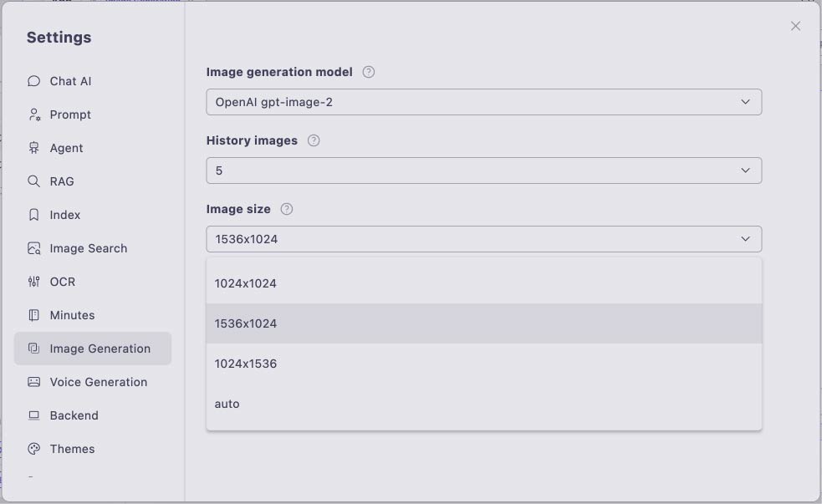Open the Minutes notebook icon

[33, 315]
